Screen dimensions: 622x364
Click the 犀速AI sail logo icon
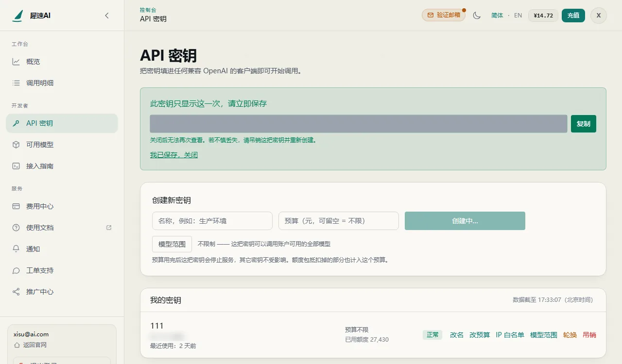(x=18, y=16)
